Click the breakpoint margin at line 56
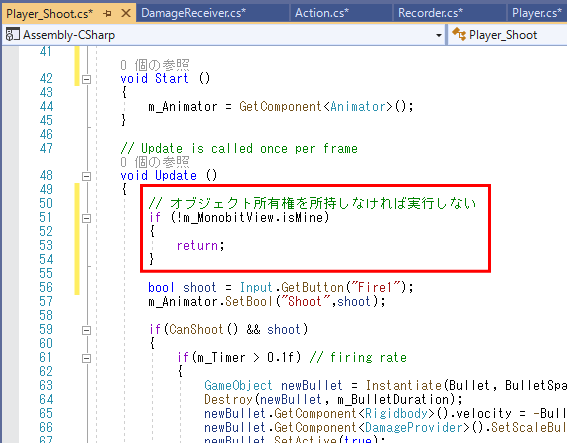 click(x=10, y=287)
